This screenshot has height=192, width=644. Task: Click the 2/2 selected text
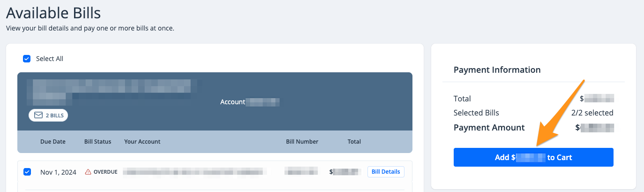click(x=592, y=113)
